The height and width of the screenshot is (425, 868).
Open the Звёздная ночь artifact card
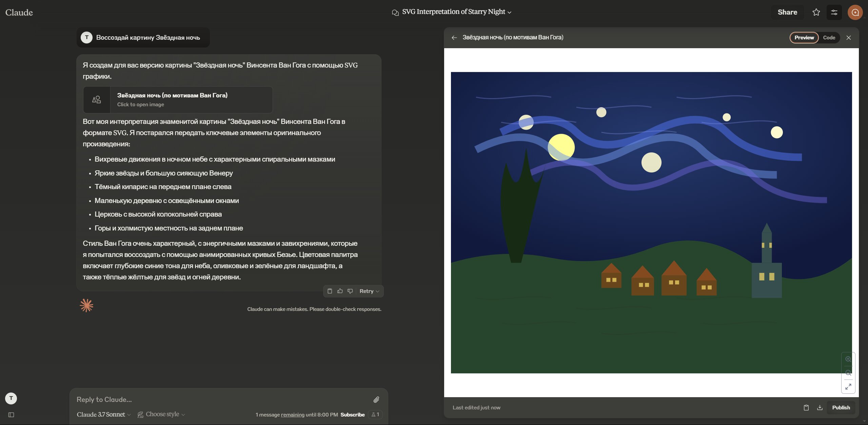click(x=178, y=99)
